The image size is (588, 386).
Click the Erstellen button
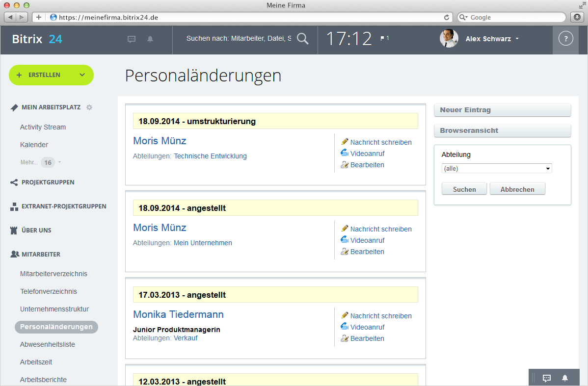[51, 75]
